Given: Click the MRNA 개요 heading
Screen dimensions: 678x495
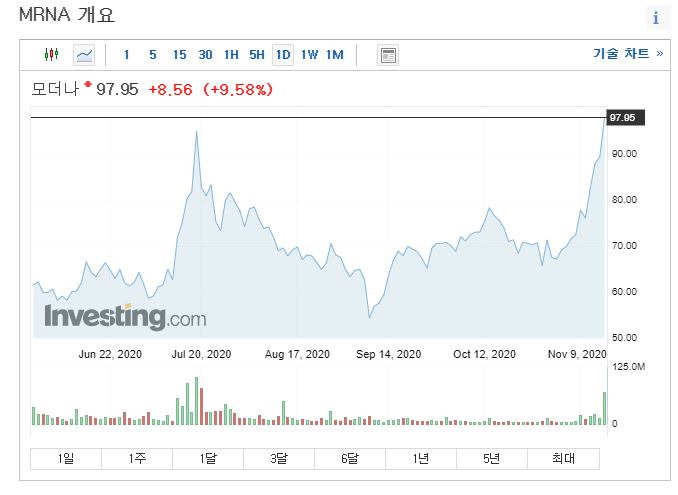Looking at the screenshot, I should pos(67,15).
